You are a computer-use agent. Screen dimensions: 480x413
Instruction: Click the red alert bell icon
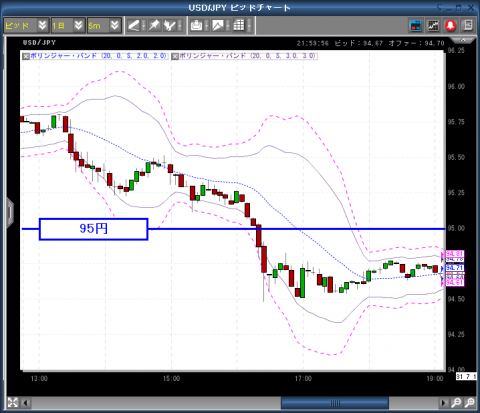tap(450, 25)
